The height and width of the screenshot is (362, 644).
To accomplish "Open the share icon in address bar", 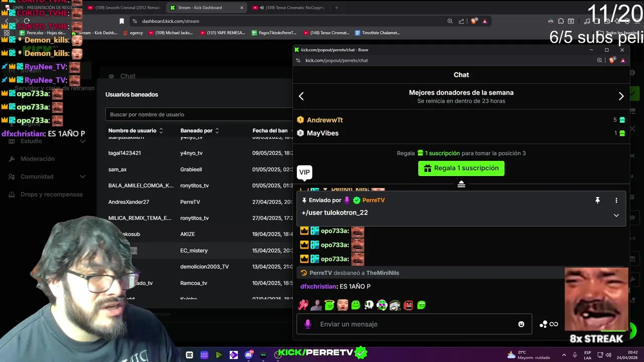I will (461, 21).
